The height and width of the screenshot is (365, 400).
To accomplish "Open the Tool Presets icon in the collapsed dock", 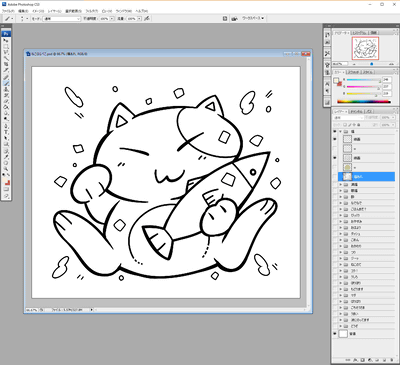I will 327,53.
